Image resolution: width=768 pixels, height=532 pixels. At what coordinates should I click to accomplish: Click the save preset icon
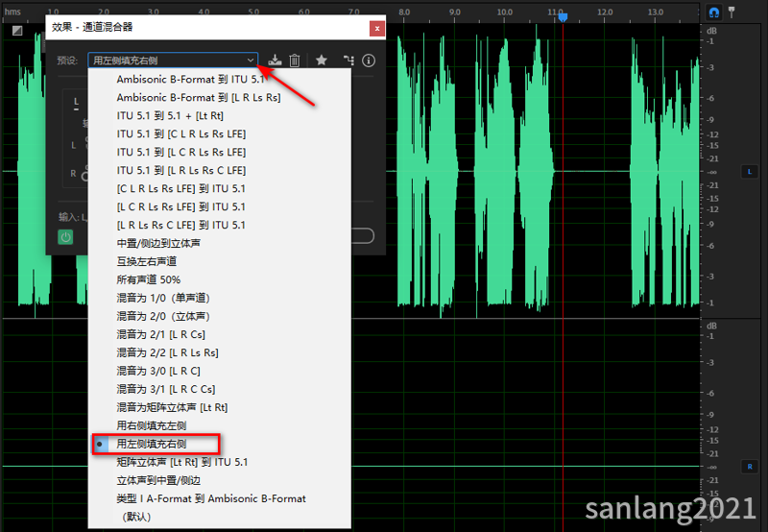276,60
